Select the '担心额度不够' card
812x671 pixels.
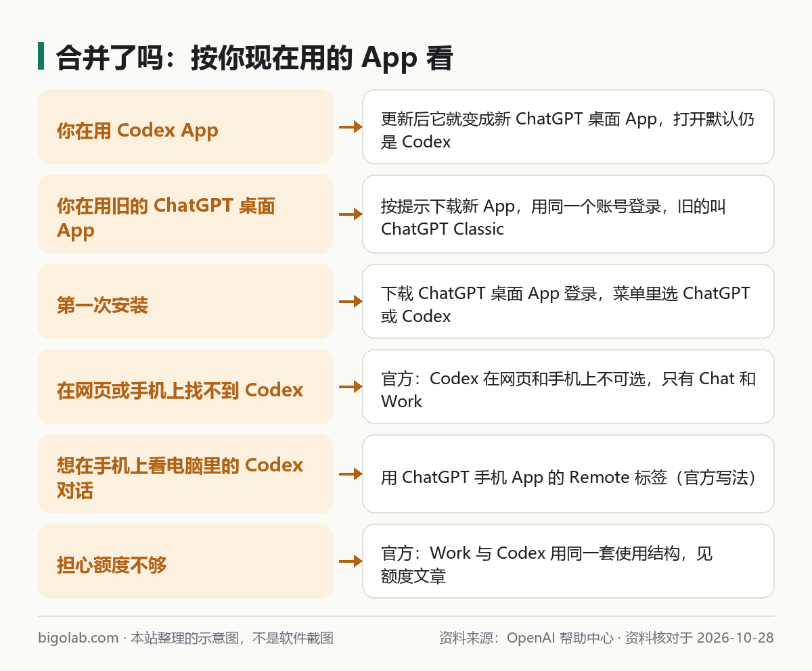coord(185,561)
